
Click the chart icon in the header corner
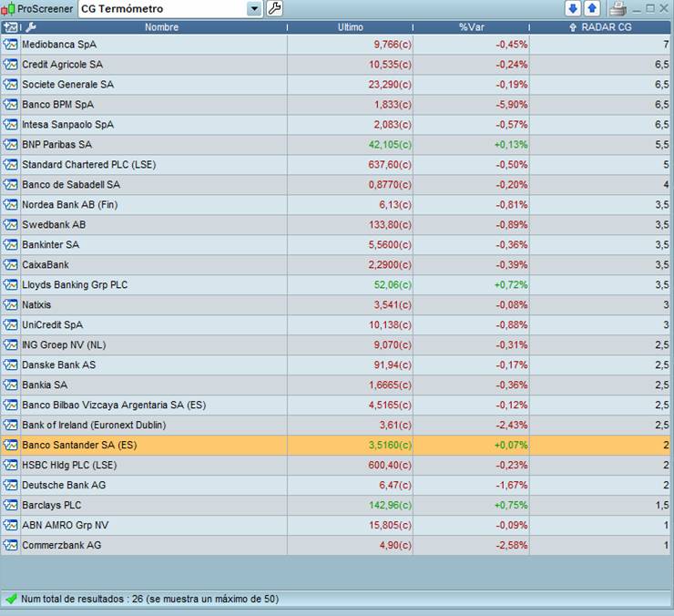point(10,27)
